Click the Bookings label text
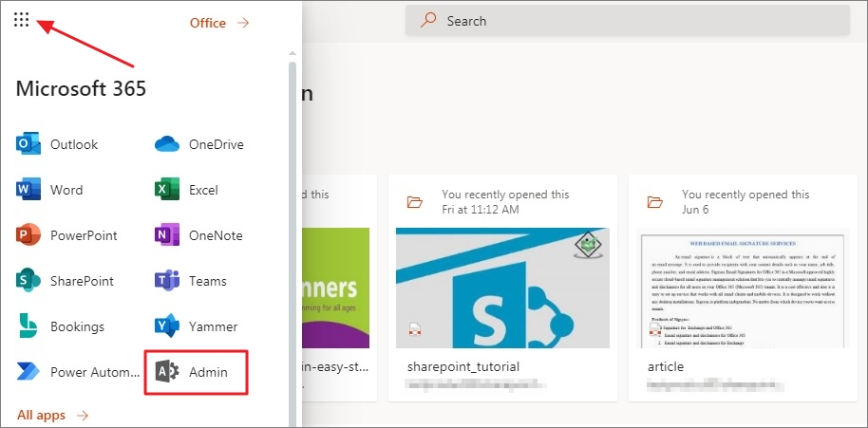Viewport: 868px width, 428px height. pyautogui.click(x=77, y=326)
